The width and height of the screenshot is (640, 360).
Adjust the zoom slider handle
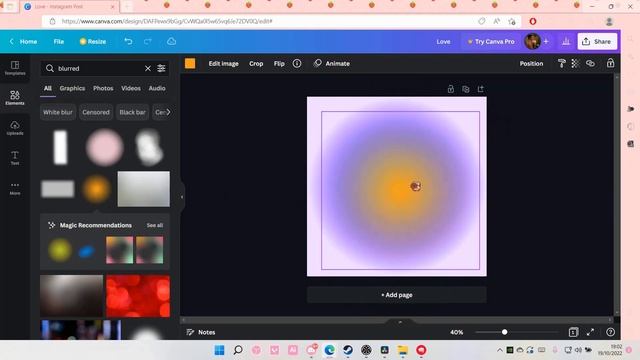tap(504, 332)
